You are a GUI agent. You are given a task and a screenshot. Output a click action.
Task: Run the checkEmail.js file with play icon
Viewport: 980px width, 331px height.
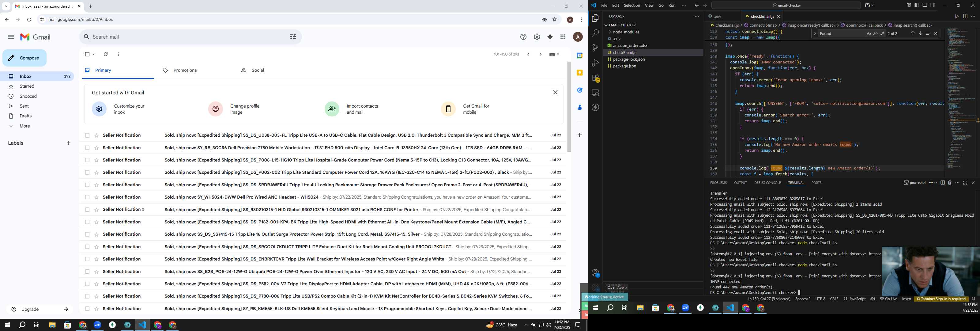click(x=956, y=16)
